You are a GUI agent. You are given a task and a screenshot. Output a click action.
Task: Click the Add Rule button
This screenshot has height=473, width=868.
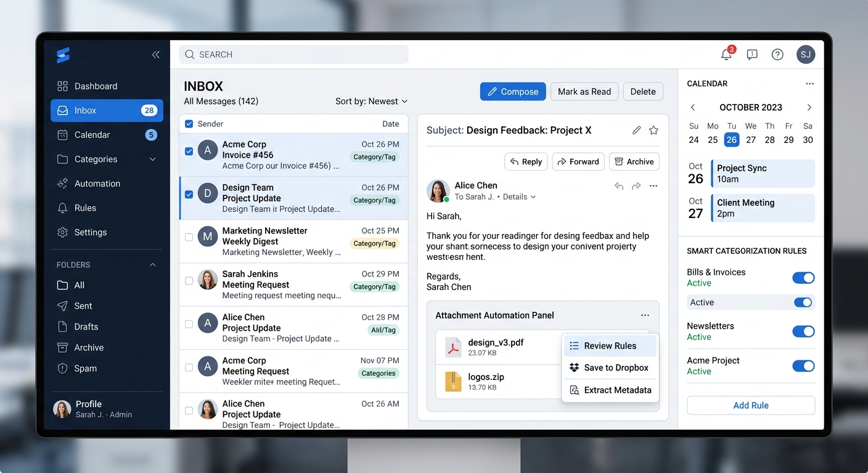[x=750, y=405]
